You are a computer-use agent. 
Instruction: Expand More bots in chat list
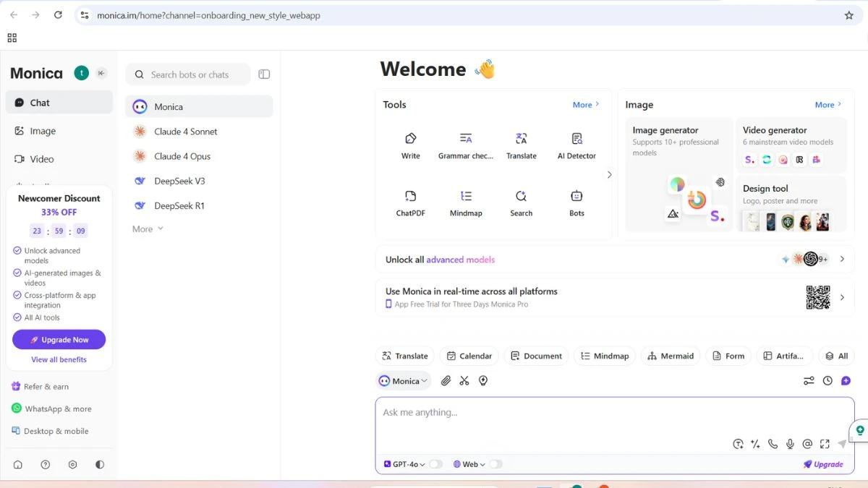(x=148, y=229)
